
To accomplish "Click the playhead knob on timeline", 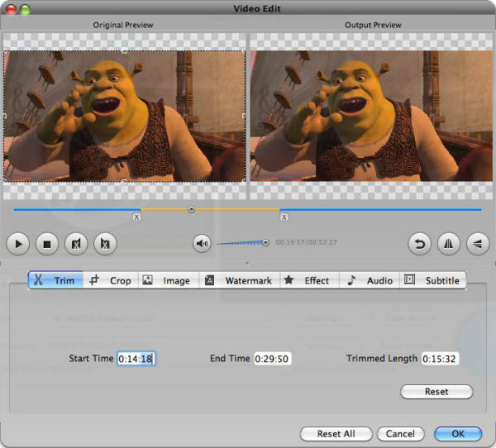I will (191, 209).
